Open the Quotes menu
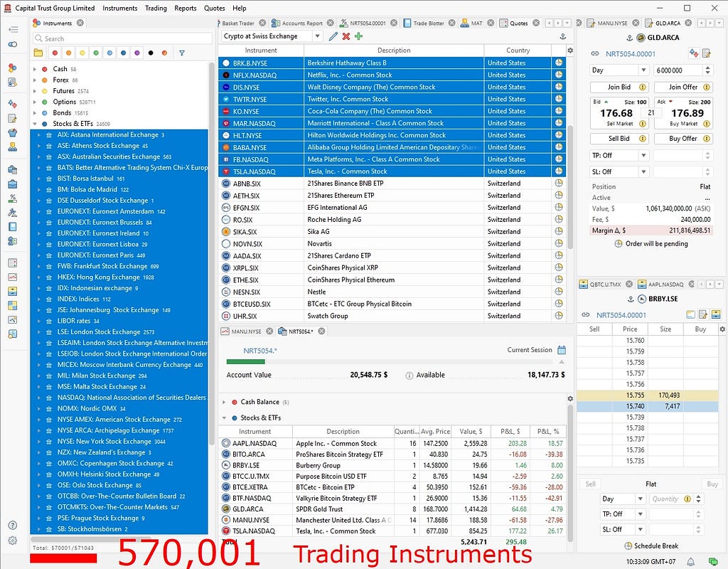Screen dimensions: 728x569 point(215,8)
